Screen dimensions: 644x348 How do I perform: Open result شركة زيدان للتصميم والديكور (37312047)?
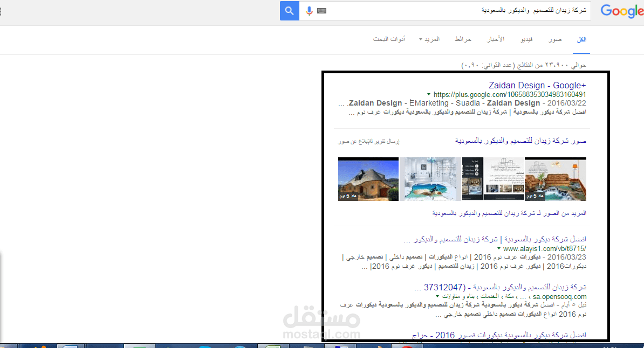[x=500, y=287]
